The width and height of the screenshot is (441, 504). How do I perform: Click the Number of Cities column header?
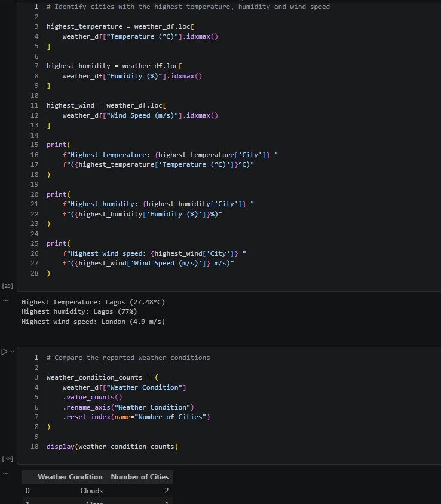(x=140, y=477)
